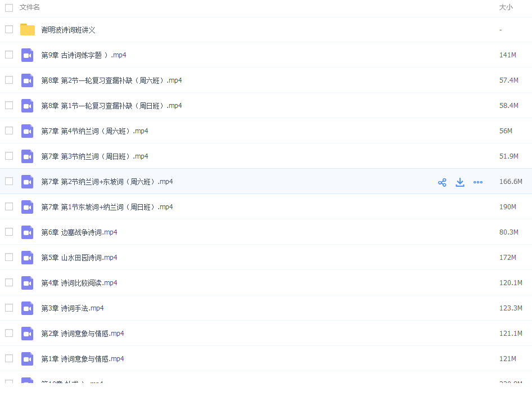Click the 190M size value
Viewport: 532px width, 396px height.
click(508, 207)
